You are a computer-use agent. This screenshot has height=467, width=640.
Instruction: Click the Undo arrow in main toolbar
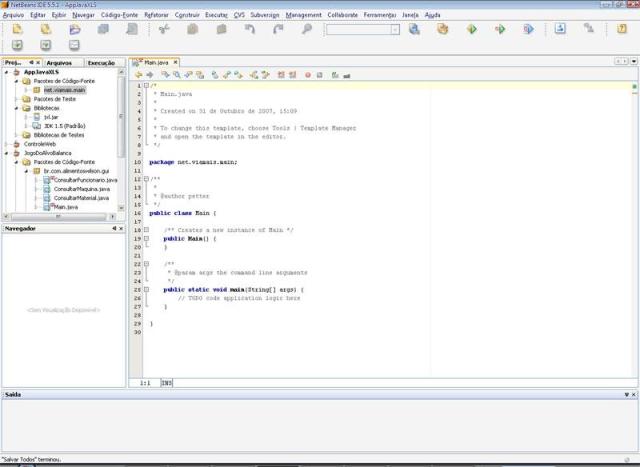[249, 30]
